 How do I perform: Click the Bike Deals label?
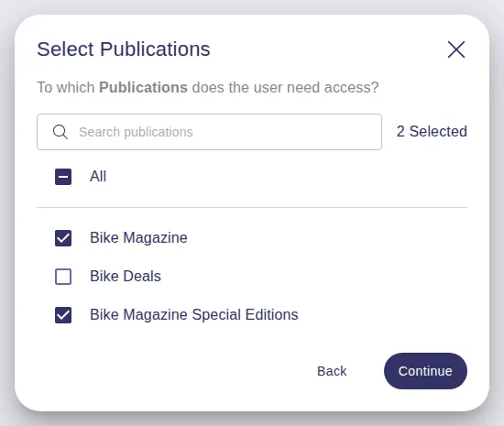point(126,277)
